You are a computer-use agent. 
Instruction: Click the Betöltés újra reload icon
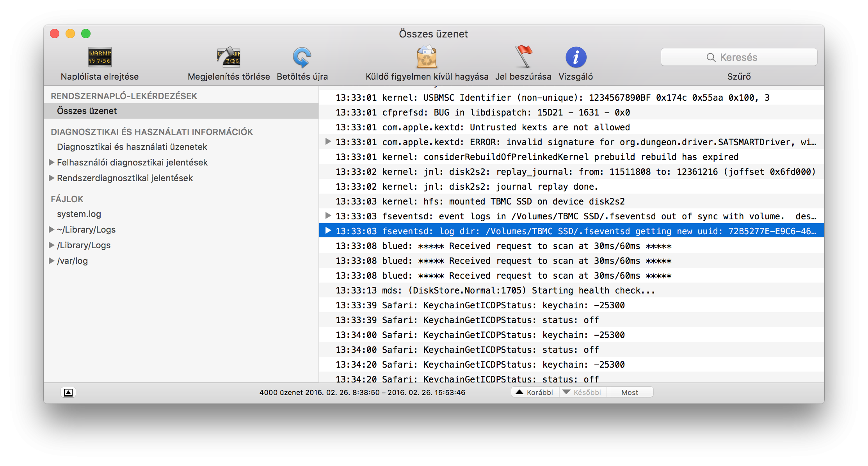(x=302, y=57)
